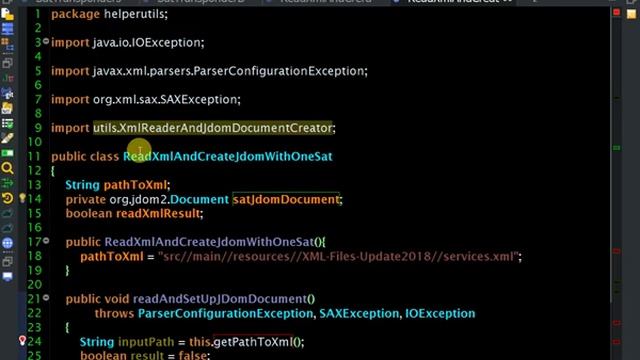Click the 'pathToXml' field on line 13

pos(135,185)
